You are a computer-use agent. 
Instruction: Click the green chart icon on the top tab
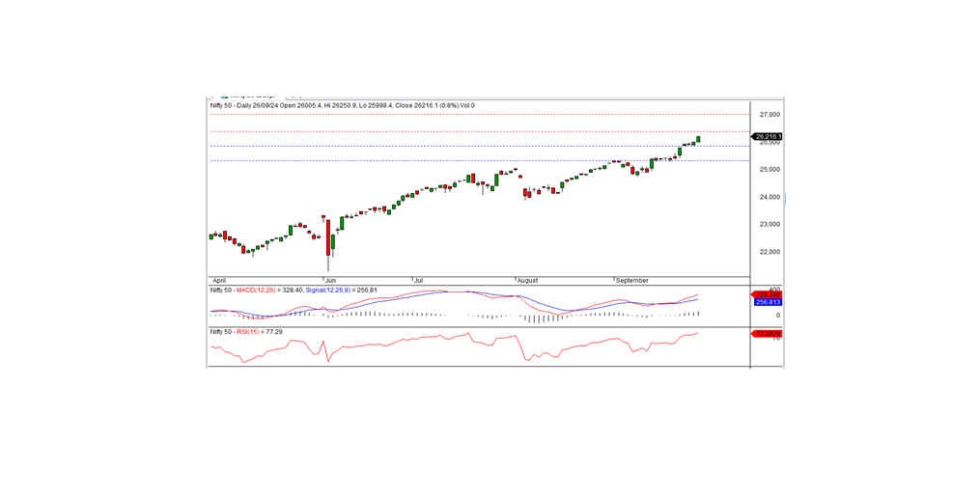coord(224,97)
